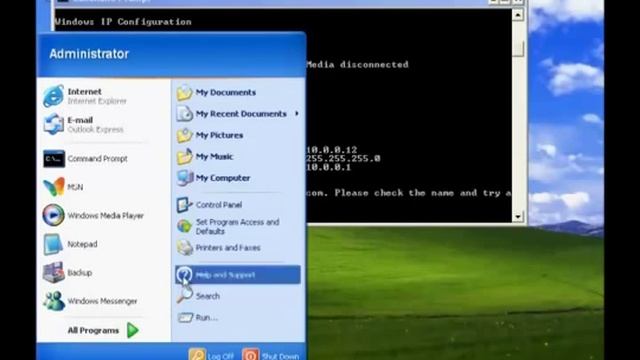640x360 pixels.
Task: Click the Log Off key icon
Action: coord(197,354)
